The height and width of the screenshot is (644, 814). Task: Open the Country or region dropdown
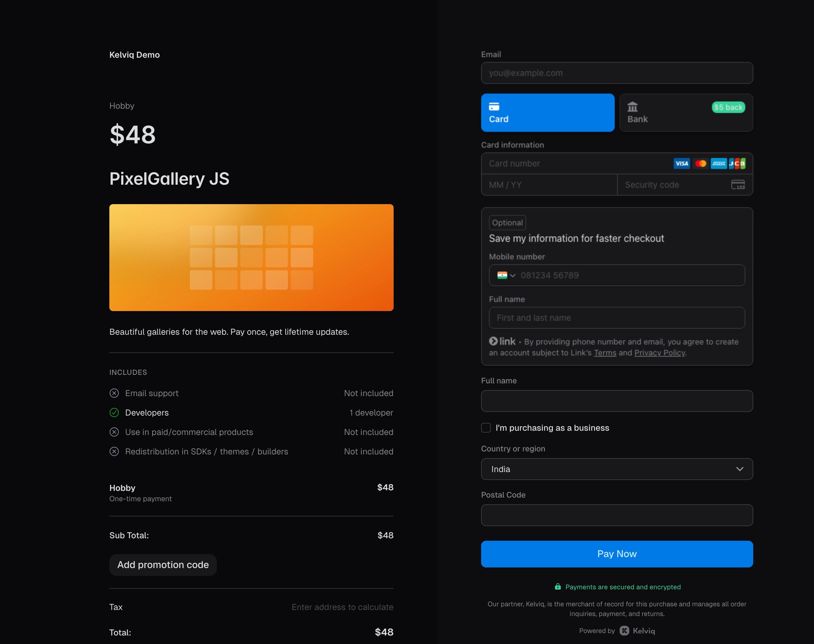coord(617,469)
